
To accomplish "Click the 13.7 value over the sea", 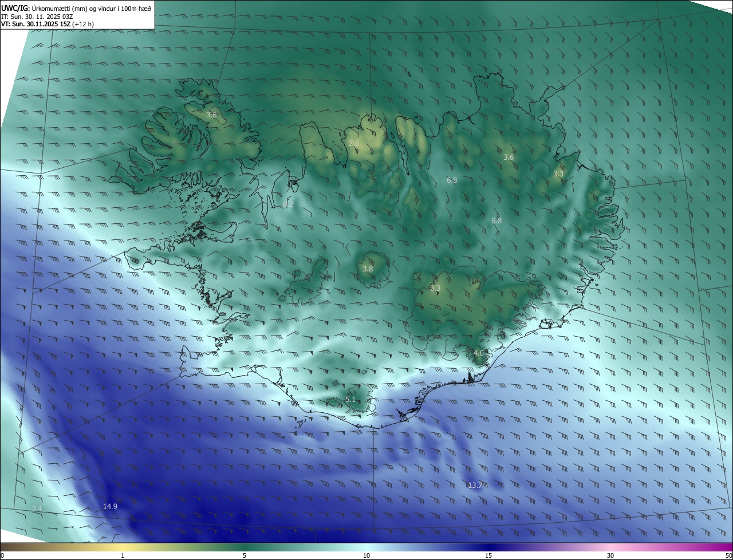I will [x=475, y=485].
